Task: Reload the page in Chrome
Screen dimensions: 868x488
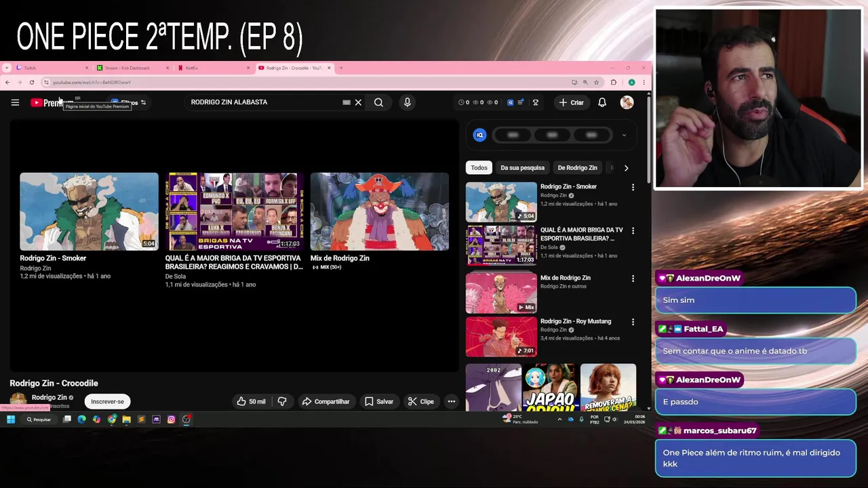Action: click(x=31, y=82)
